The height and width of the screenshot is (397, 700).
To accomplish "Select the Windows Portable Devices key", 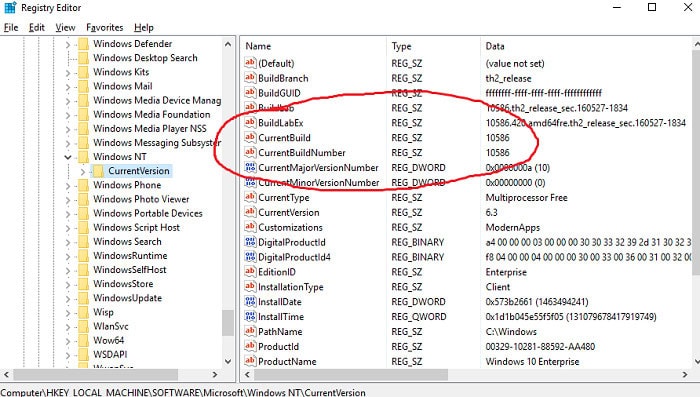I will pos(148,213).
